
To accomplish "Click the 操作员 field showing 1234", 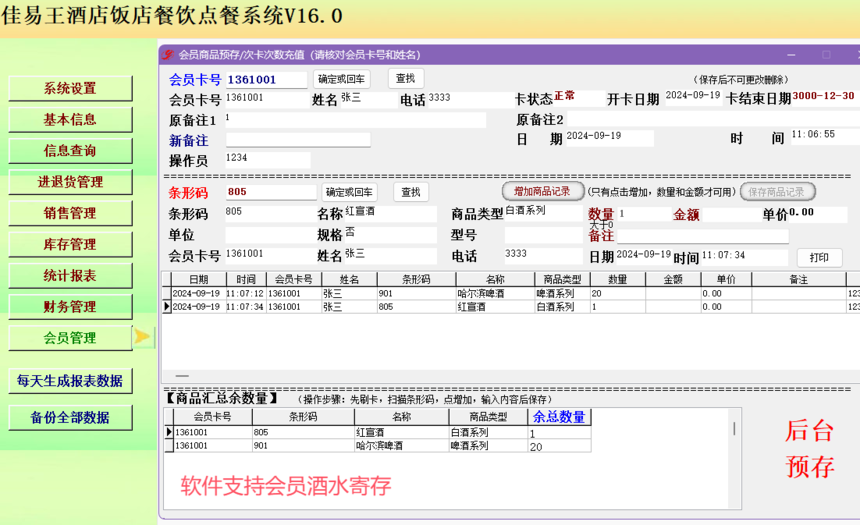I will click(x=268, y=160).
